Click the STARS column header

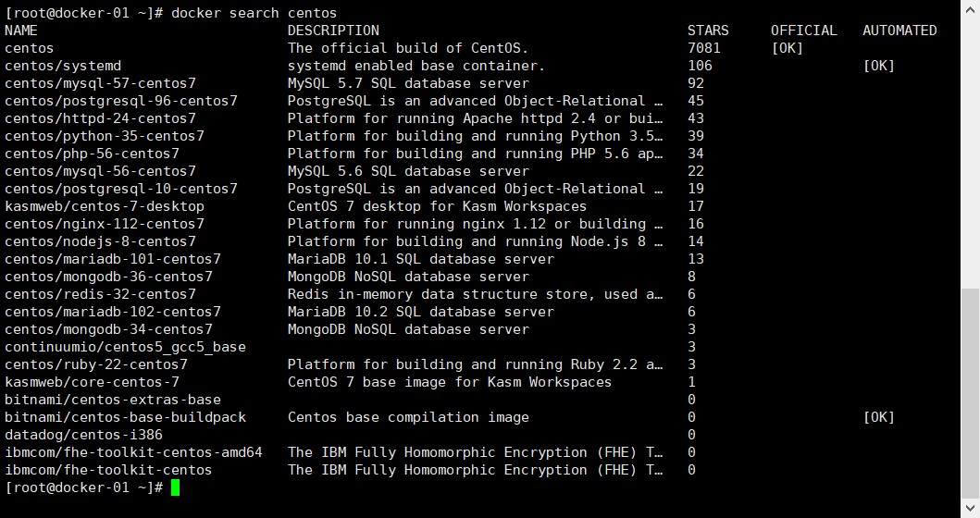708,31
